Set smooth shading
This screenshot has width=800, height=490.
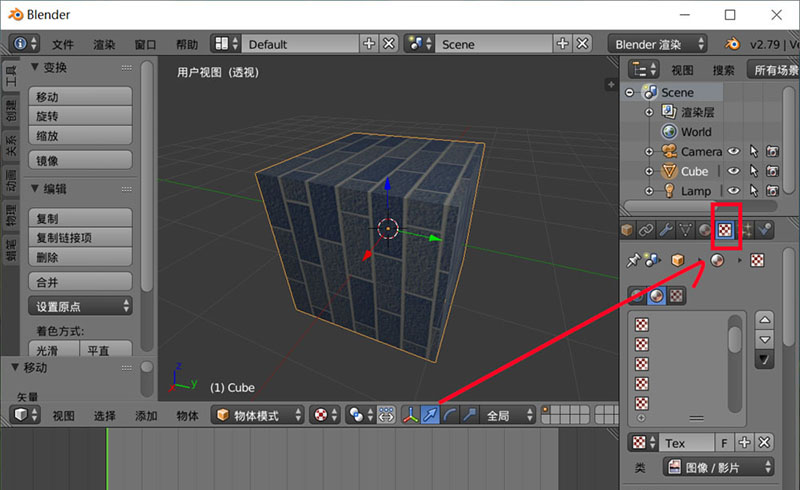click(x=54, y=350)
